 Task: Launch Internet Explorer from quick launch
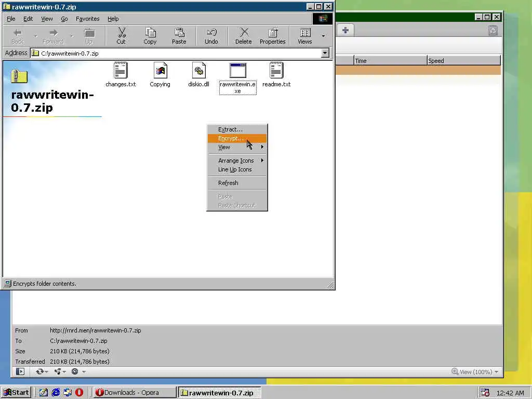56,393
